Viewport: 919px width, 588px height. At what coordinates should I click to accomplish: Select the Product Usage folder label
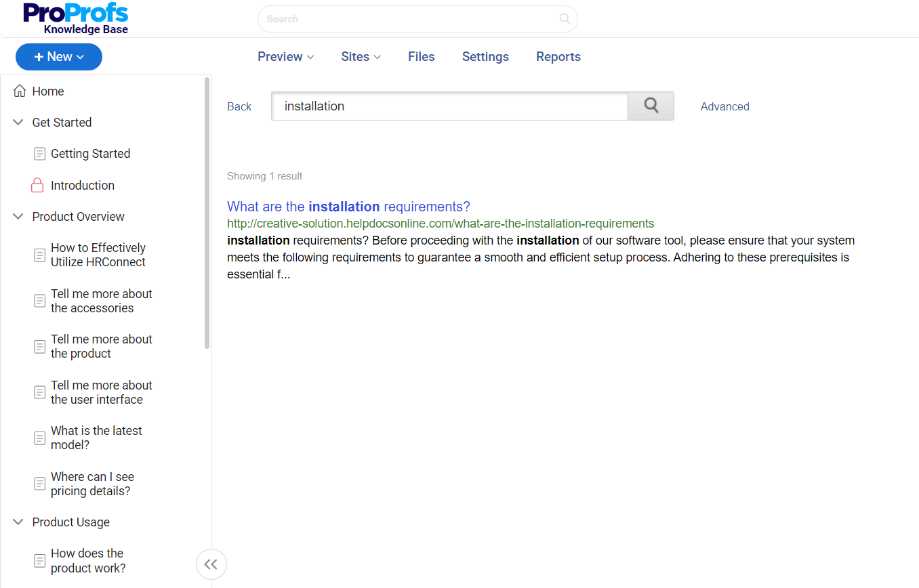71,522
